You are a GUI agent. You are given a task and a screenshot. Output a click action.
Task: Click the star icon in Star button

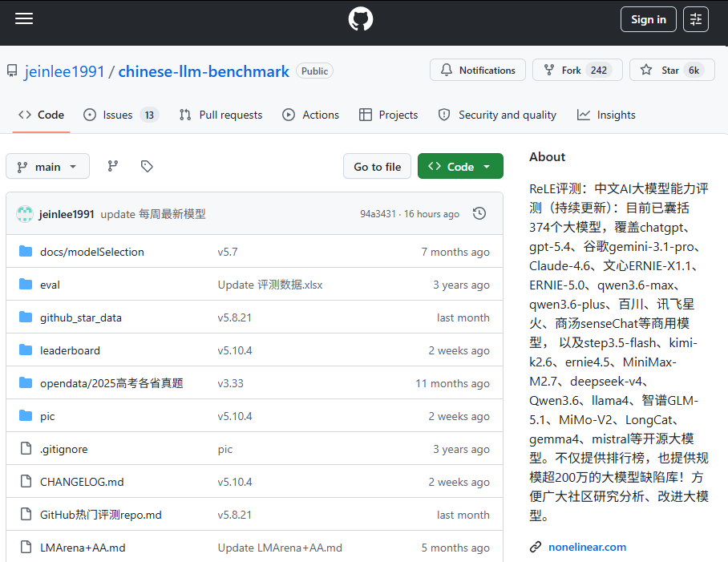coord(646,70)
